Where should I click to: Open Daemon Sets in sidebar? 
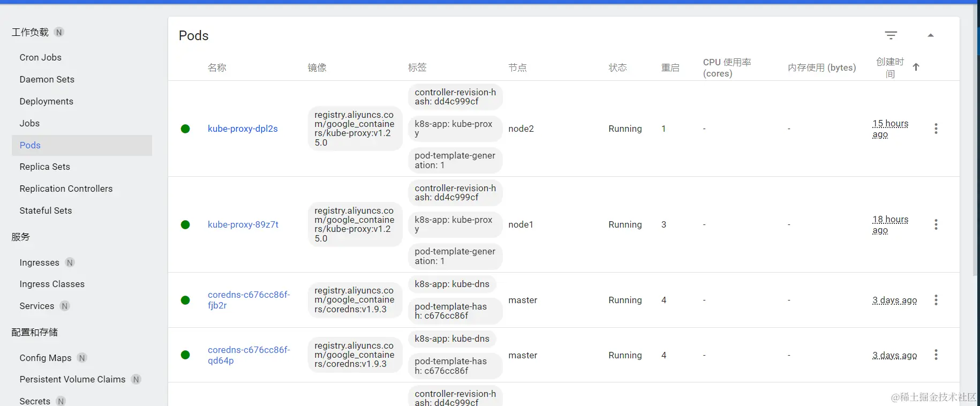[47, 79]
